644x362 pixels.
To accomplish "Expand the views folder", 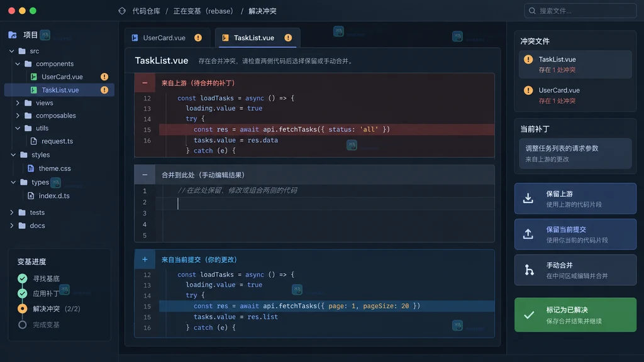I will pyautogui.click(x=18, y=102).
